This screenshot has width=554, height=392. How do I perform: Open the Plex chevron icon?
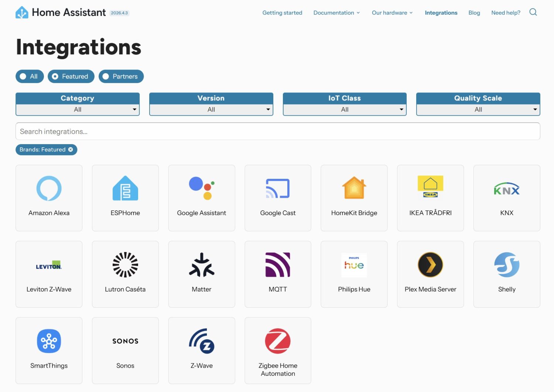pyautogui.click(x=430, y=265)
